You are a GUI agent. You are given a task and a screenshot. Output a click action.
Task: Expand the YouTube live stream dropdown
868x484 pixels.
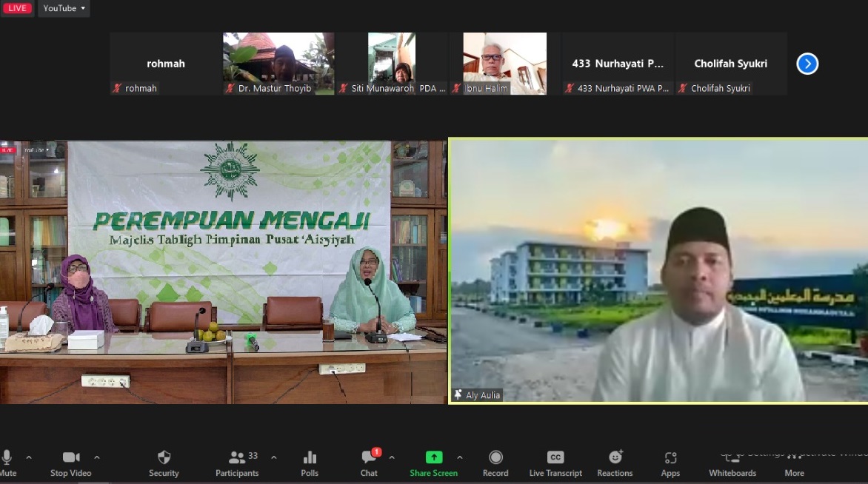coord(64,9)
